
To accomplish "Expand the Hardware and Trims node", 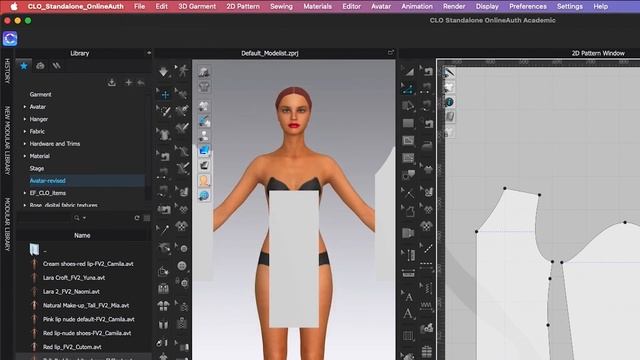I will click(x=25, y=144).
